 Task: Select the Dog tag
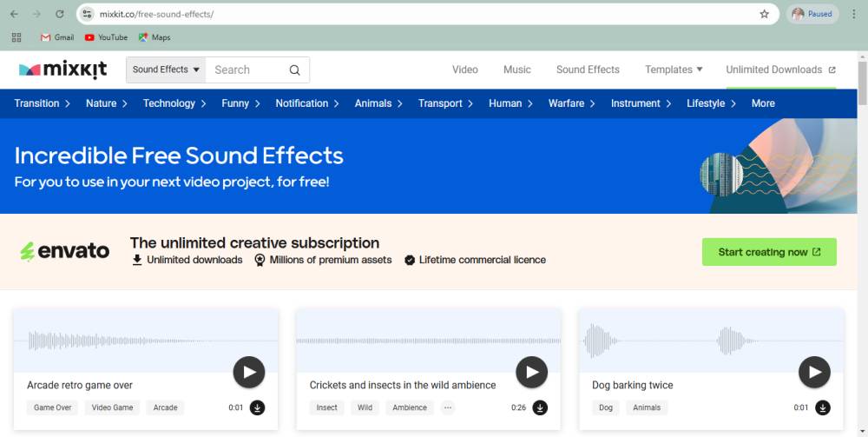tap(606, 407)
